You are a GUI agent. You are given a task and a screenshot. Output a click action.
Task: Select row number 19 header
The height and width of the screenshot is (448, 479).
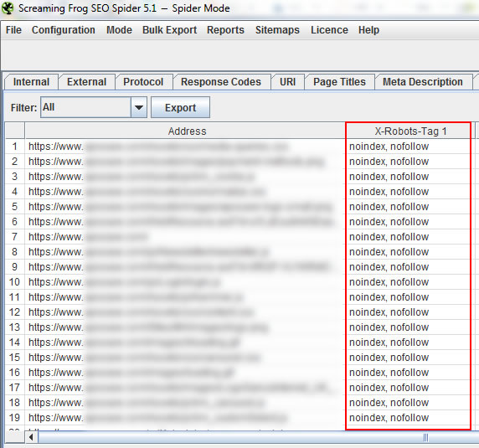pos(15,418)
